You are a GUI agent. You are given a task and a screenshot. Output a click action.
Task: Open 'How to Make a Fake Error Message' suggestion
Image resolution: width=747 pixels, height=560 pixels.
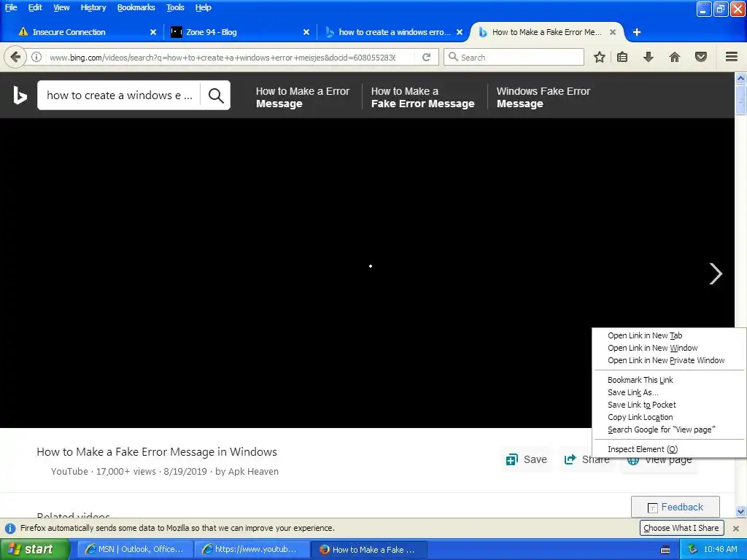pyautogui.click(x=422, y=97)
